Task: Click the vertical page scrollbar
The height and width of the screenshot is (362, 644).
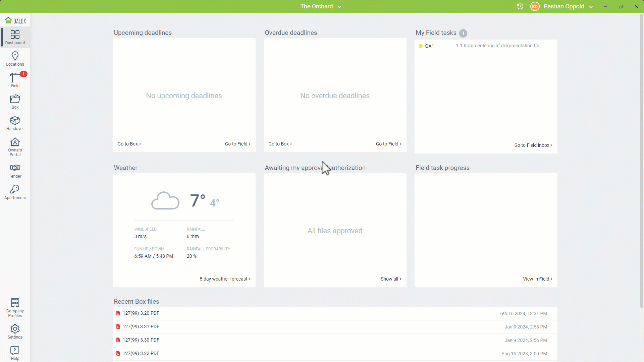Action: [x=641, y=161]
